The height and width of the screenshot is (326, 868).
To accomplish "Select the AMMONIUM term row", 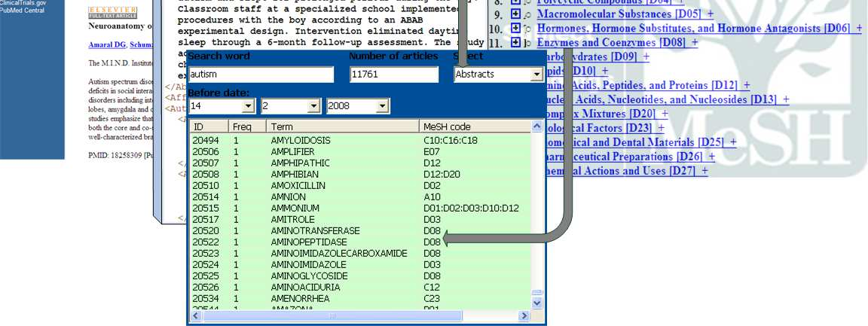I will click(x=360, y=208).
